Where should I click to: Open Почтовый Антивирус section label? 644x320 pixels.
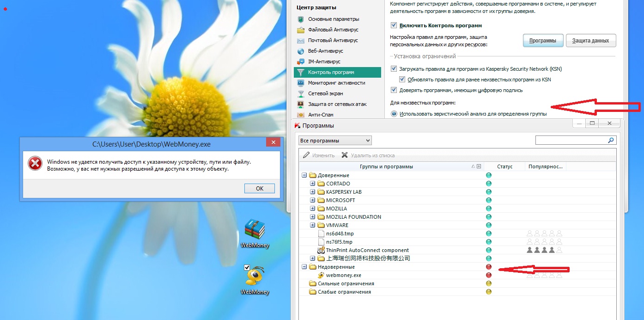pyautogui.click(x=333, y=40)
